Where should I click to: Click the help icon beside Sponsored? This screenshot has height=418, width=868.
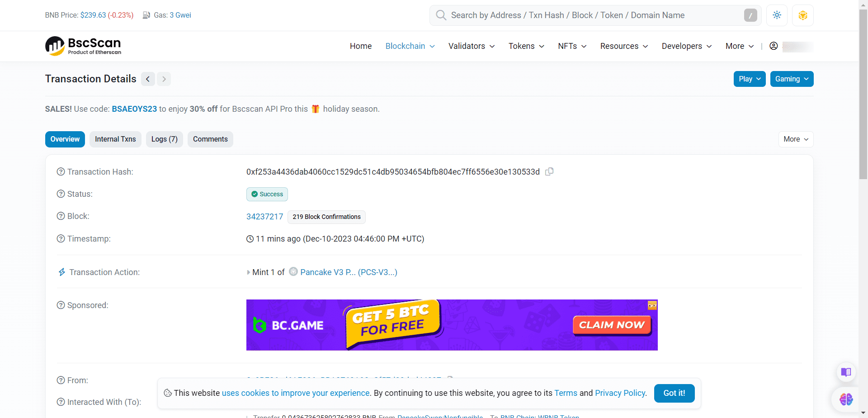pyautogui.click(x=61, y=305)
